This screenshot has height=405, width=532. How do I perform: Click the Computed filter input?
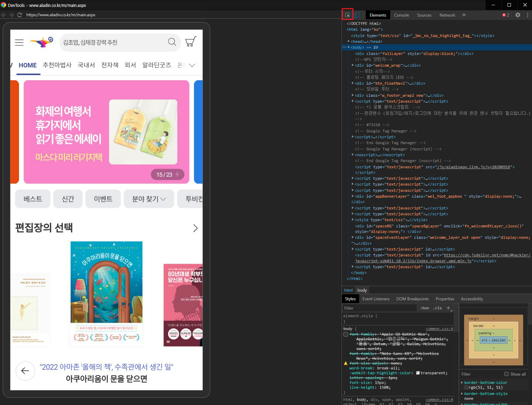click(482, 374)
